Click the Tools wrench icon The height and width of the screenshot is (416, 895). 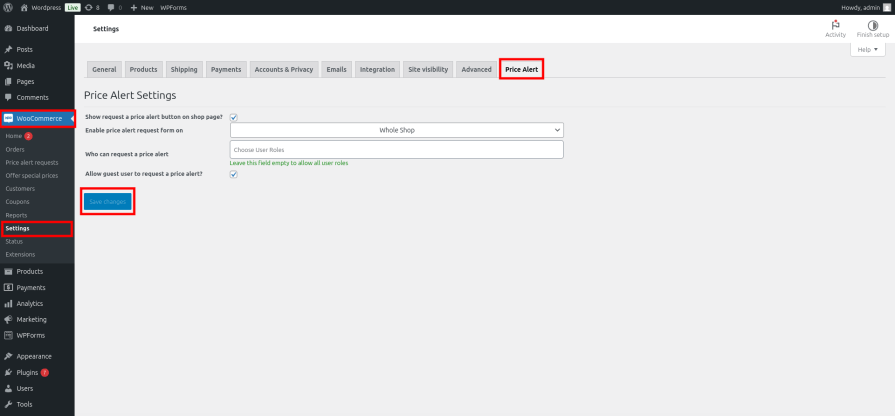[8, 405]
